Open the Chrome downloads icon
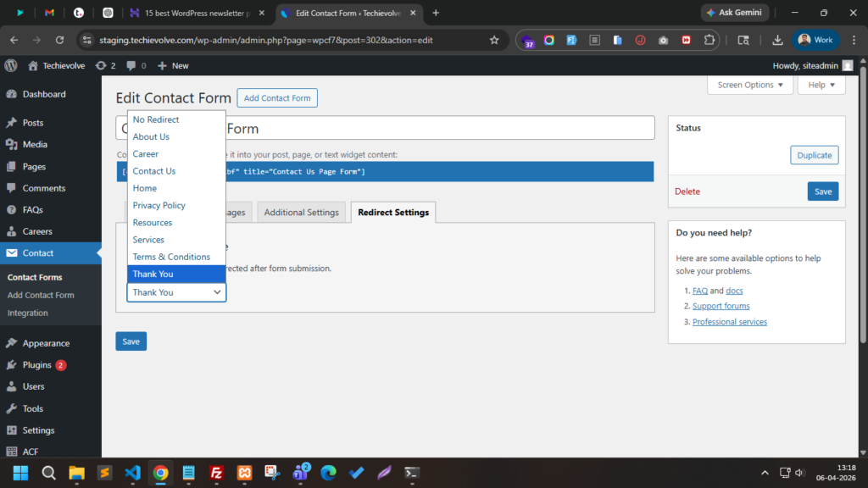The height and width of the screenshot is (488, 868). tap(777, 40)
